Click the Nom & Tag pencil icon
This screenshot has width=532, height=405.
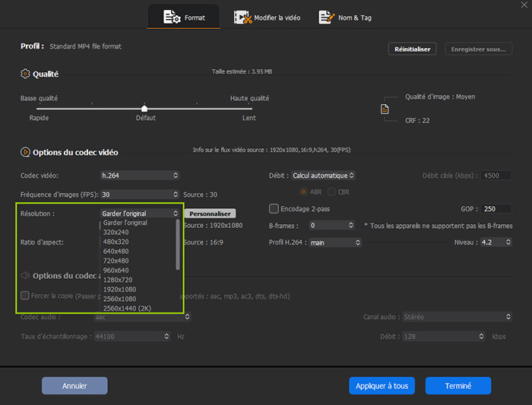click(326, 17)
